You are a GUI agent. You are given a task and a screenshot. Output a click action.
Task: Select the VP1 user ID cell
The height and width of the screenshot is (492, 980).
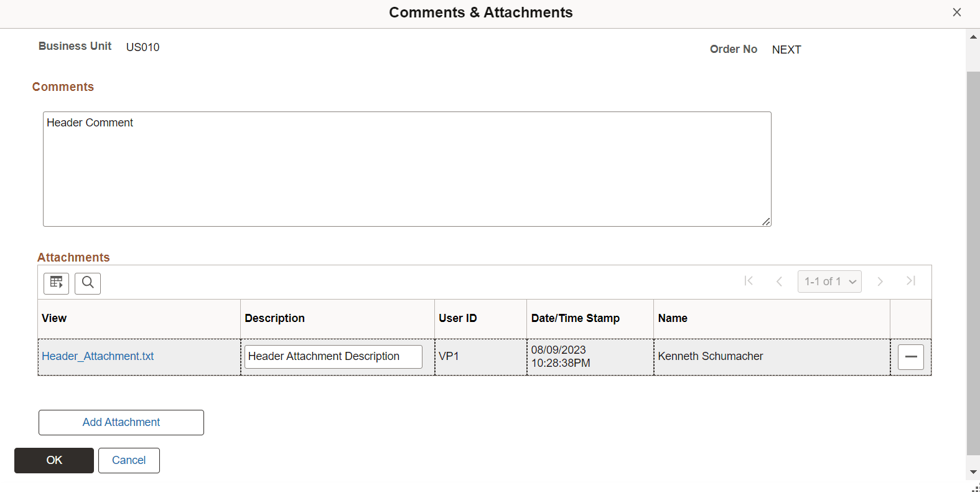tap(480, 357)
